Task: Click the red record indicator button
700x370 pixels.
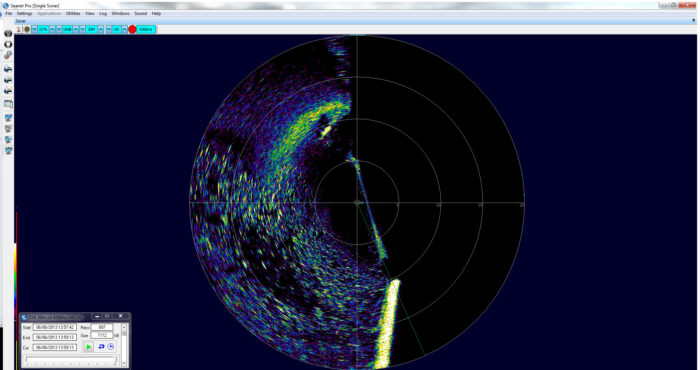Action: click(x=132, y=29)
